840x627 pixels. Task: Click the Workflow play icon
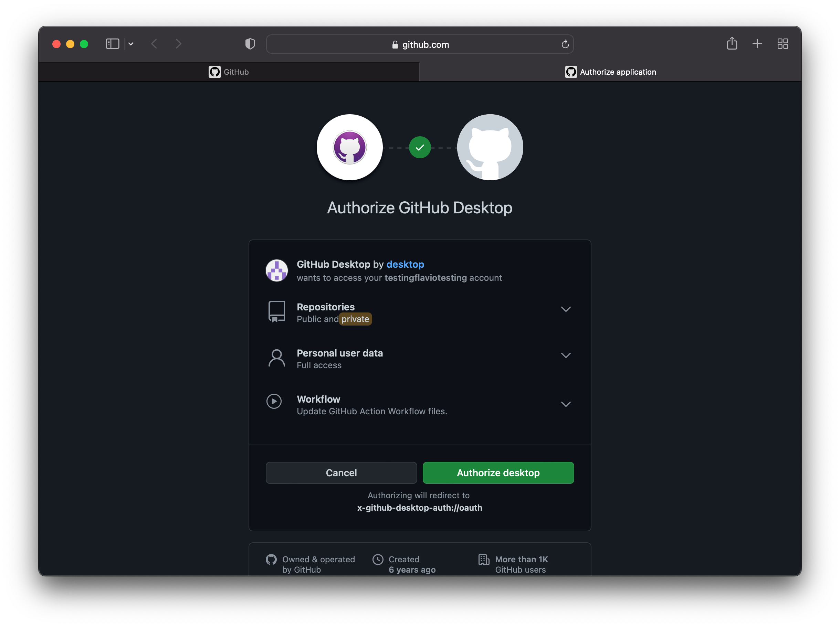(274, 401)
